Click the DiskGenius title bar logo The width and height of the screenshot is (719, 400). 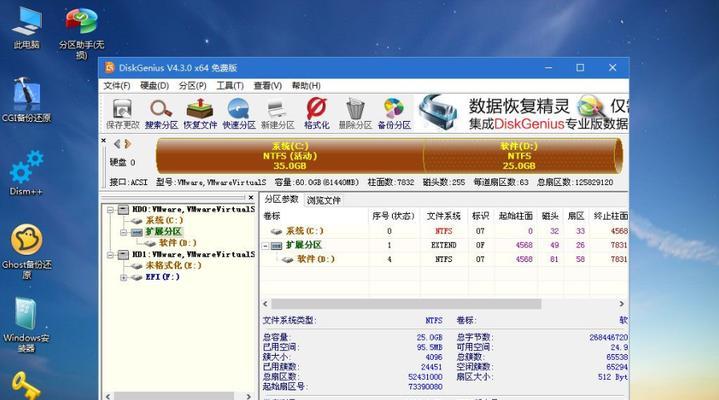110,68
